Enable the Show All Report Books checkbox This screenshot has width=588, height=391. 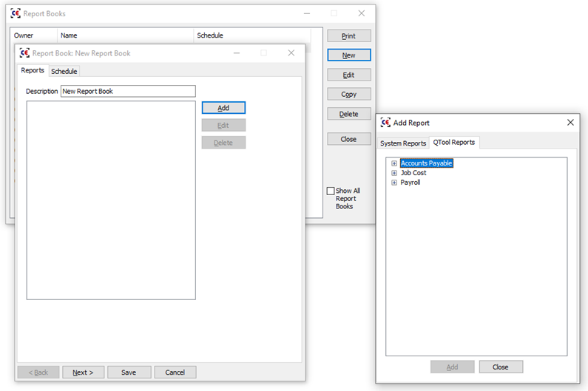click(331, 191)
